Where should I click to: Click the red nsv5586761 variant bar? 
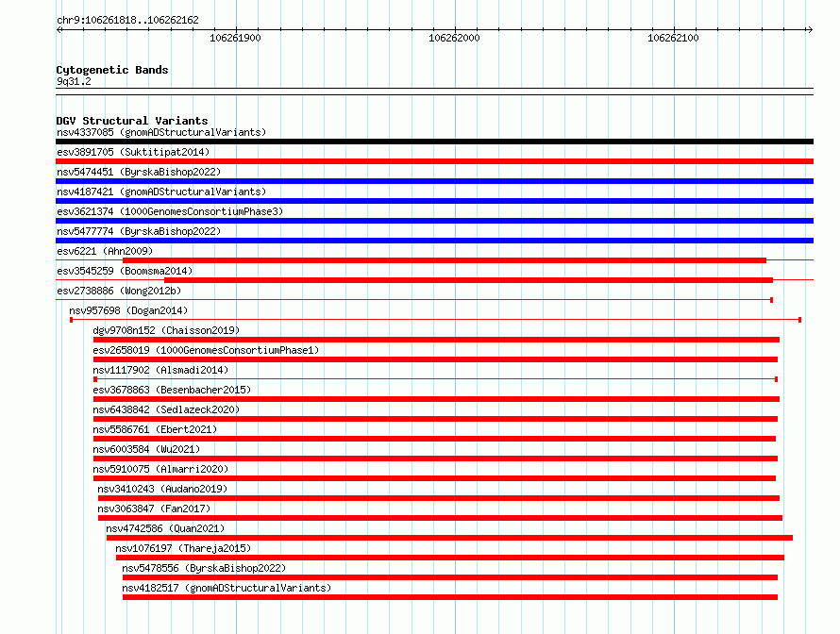(434, 439)
